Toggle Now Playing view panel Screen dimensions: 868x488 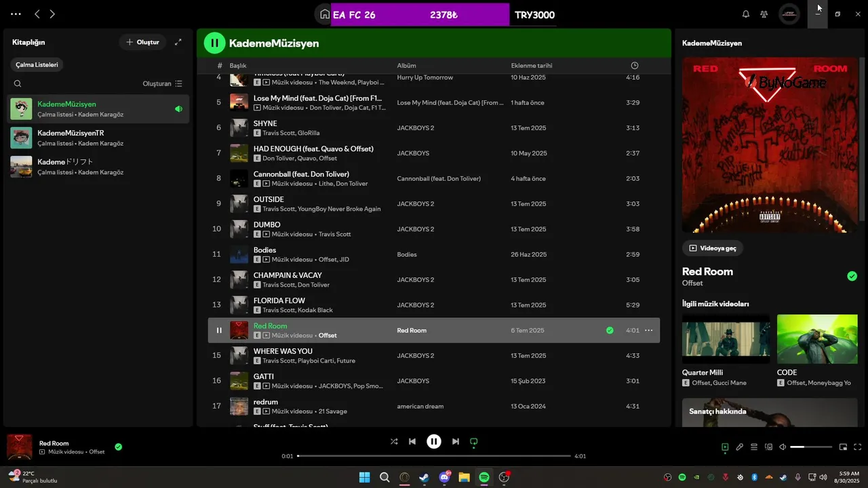click(725, 447)
